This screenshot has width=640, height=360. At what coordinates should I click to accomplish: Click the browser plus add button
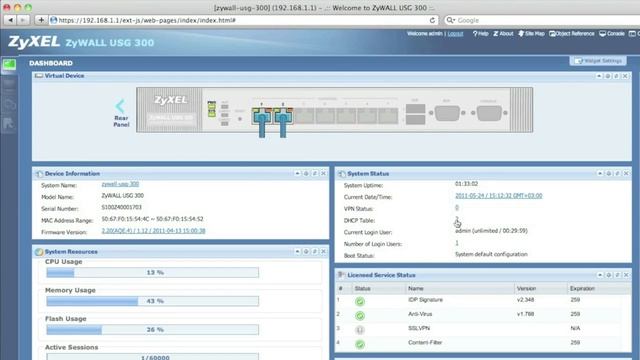(41, 20)
